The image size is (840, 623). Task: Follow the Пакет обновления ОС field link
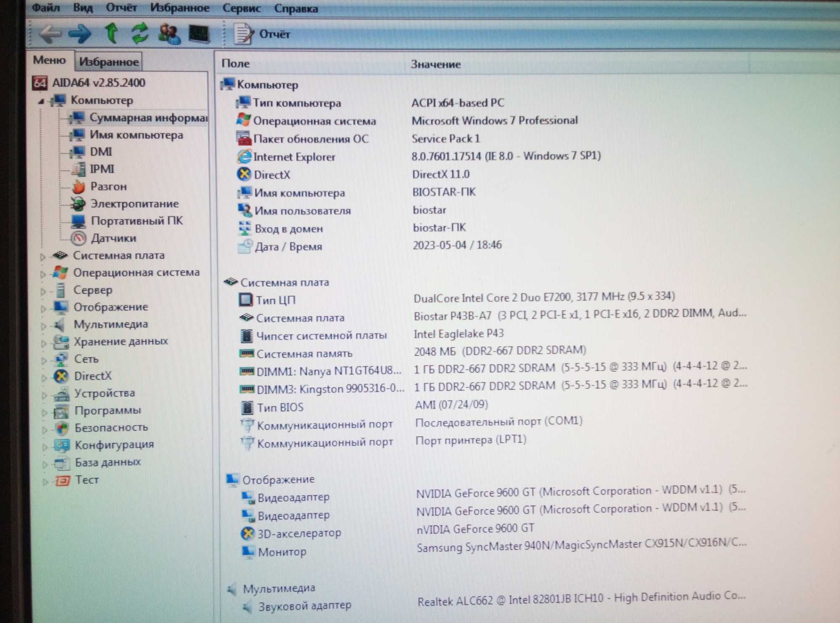311,139
